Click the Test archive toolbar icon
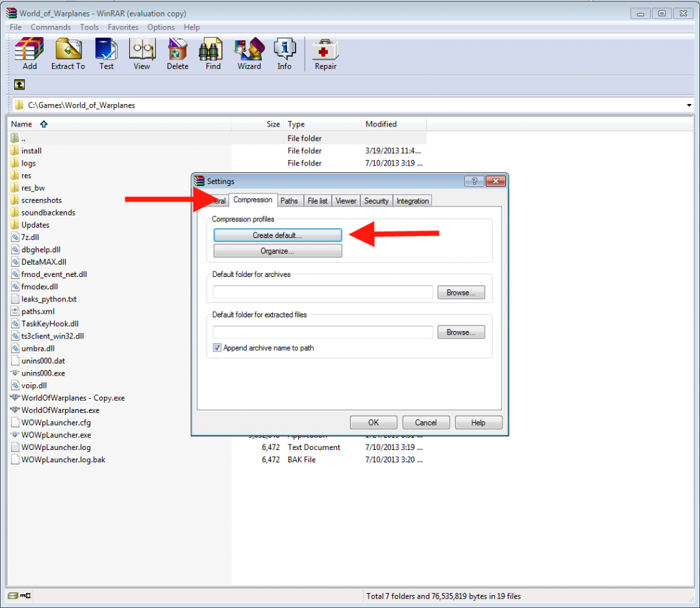 coord(106,53)
